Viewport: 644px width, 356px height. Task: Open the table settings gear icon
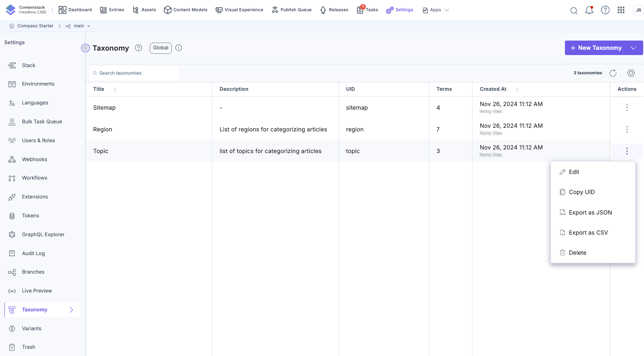tap(631, 73)
